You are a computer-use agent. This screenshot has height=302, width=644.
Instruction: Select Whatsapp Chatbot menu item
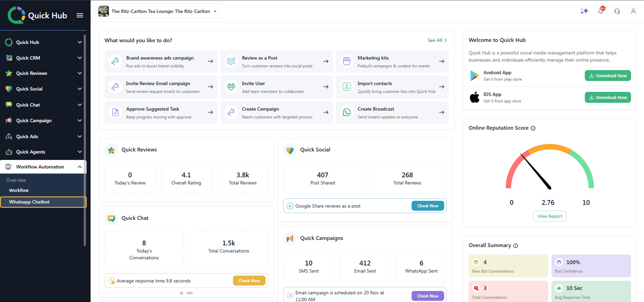pyautogui.click(x=29, y=202)
